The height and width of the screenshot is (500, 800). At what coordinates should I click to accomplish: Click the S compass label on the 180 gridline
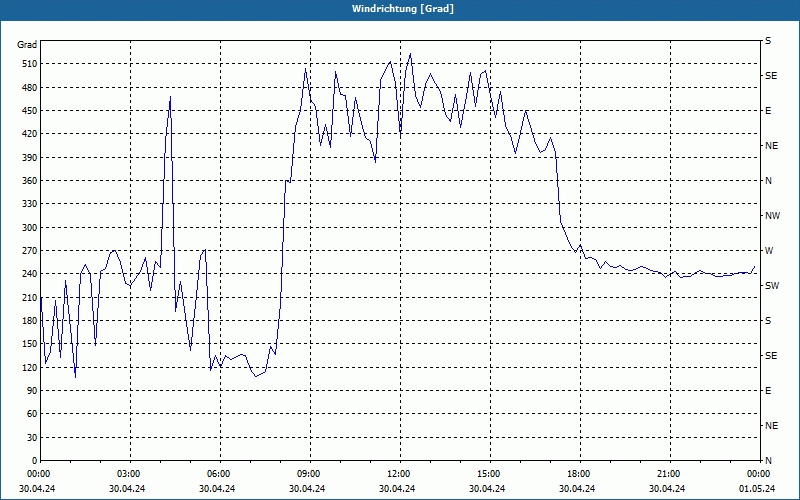click(x=768, y=321)
